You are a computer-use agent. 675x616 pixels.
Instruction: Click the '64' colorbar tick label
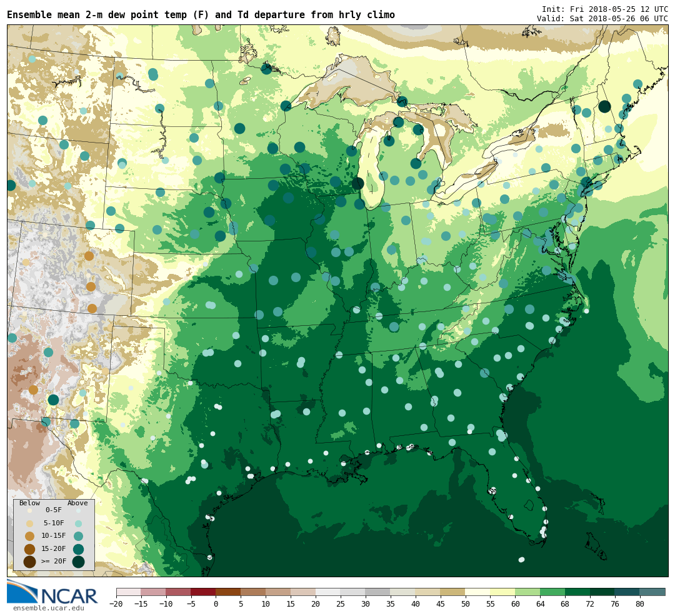[x=540, y=604]
